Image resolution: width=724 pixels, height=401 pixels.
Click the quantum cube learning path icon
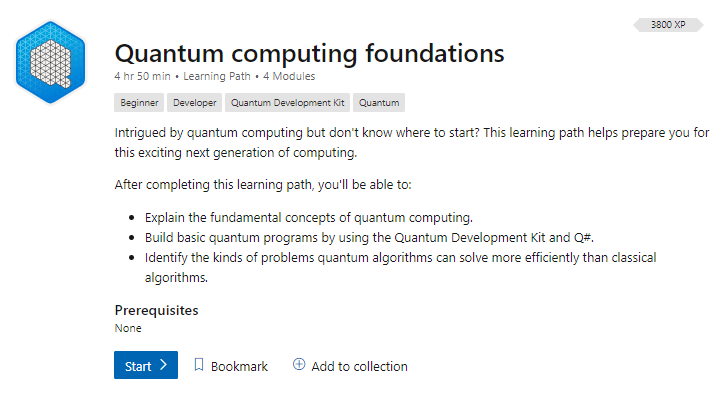point(50,62)
